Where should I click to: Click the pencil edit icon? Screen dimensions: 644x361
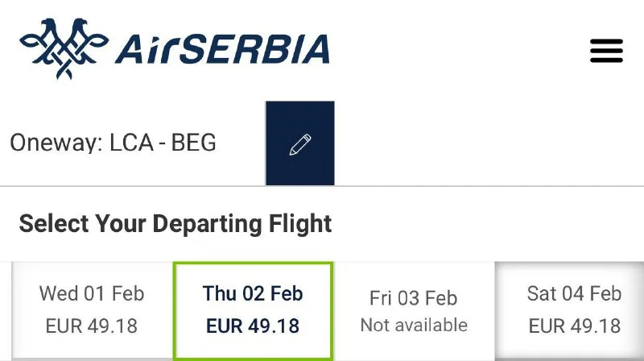coord(299,144)
